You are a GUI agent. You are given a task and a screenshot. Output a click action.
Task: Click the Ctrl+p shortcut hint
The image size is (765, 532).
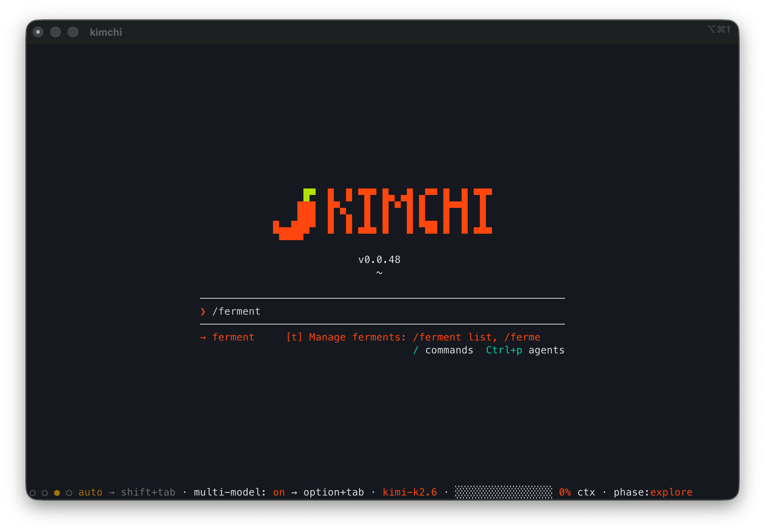tap(504, 350)
